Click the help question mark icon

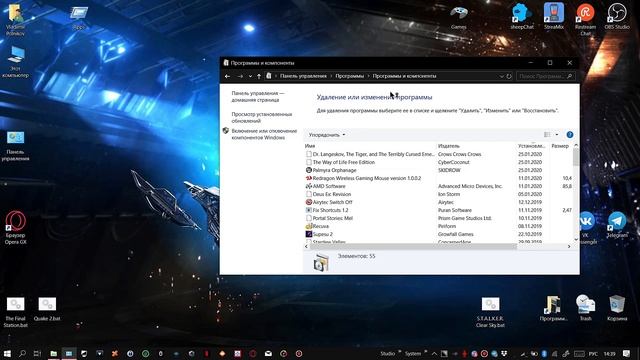(x=570, y=135)
